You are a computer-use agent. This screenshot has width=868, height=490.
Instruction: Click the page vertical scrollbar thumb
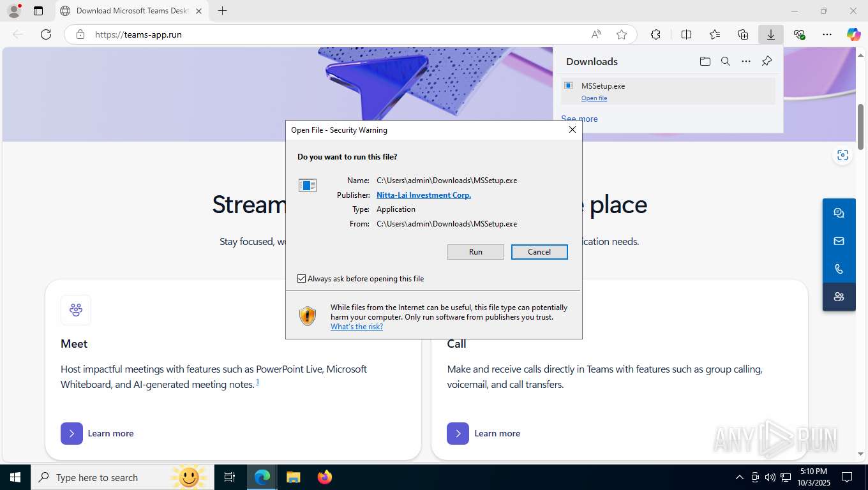pyautogui.click(x=861, y=127)
